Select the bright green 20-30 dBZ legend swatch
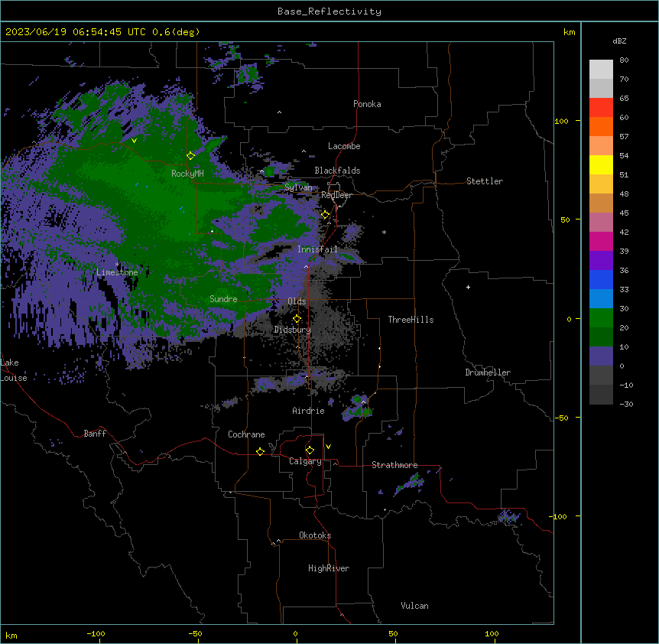659x644 pixels. click(601, 318)
